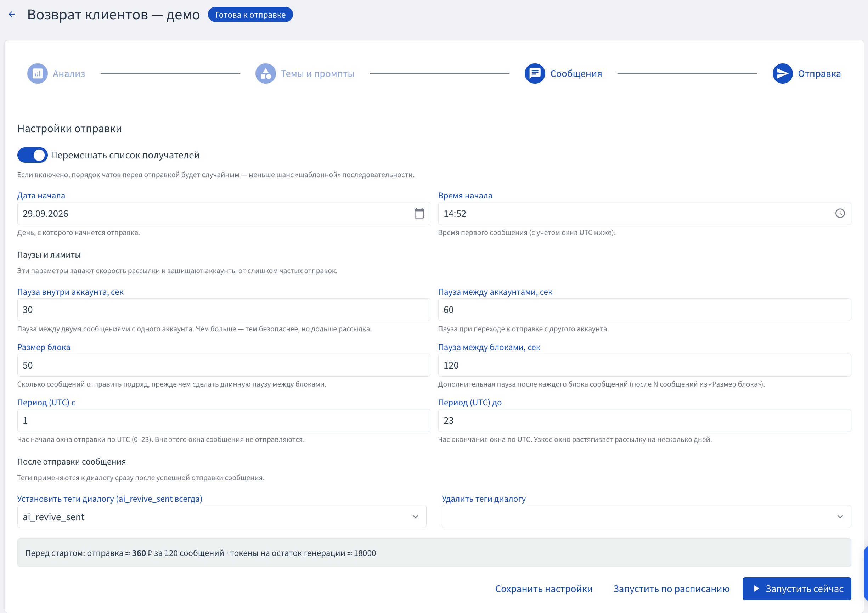This screenshot has height=613, width=868.
Task: Click the Анализ step chart icon
Action: click(38, 73)
